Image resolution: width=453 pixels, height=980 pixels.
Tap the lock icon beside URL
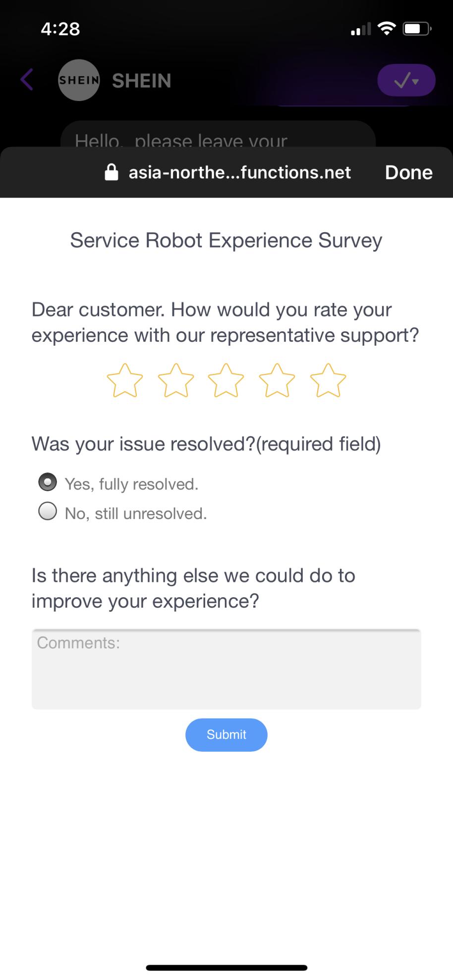coord(112,172)
